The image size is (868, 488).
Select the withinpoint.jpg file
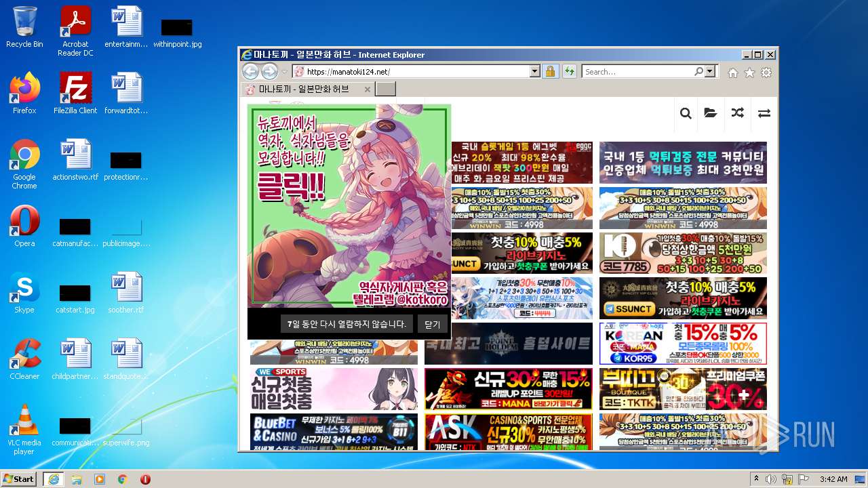(177, 32)
